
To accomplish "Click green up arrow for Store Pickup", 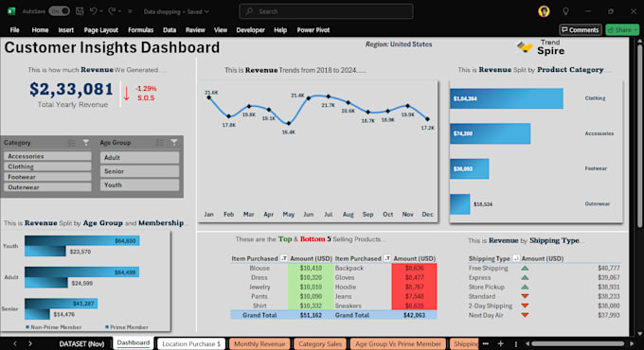I will click(x=525, y=287).
